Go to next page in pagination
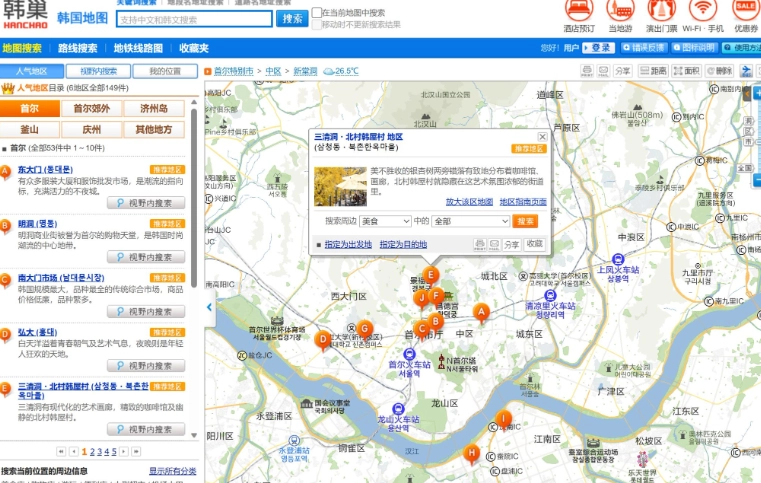This screenshot has width=761, height=483. (124, 451)
